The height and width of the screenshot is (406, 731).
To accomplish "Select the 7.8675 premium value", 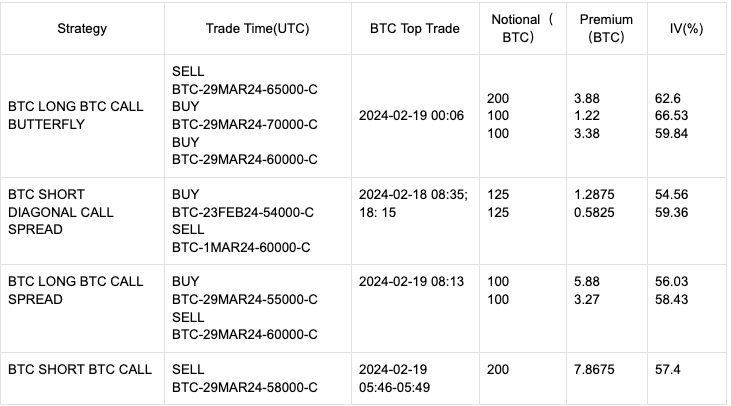I will tap(595, 369).
